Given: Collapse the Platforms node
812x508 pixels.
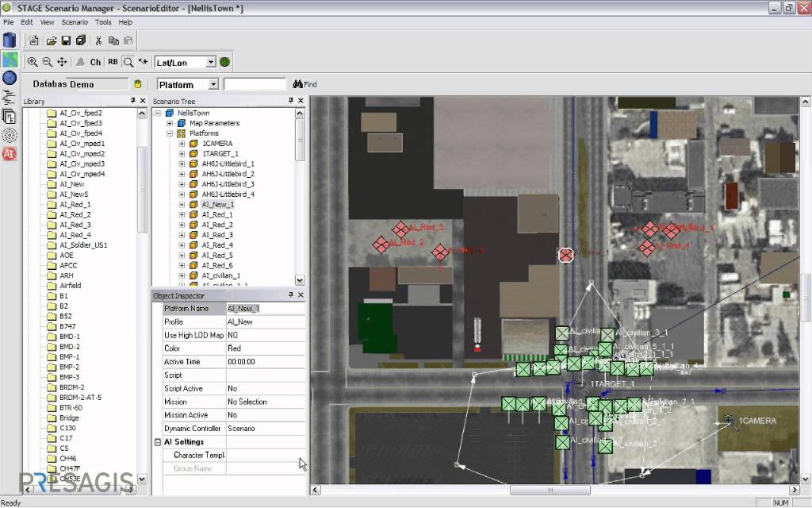Looking at the screenshot, I should tap(170, 133).
